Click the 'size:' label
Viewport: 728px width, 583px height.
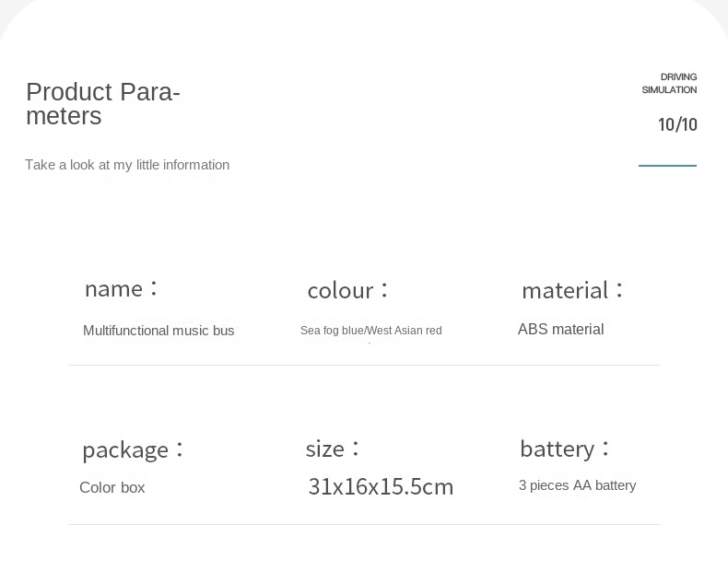tap(333, 449)
